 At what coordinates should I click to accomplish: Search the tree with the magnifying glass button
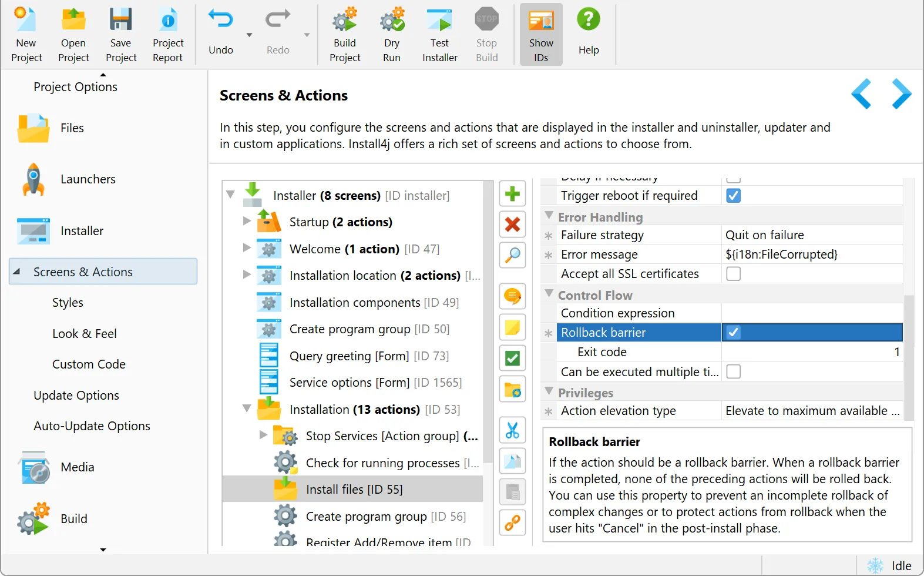[x=512, y=255]
